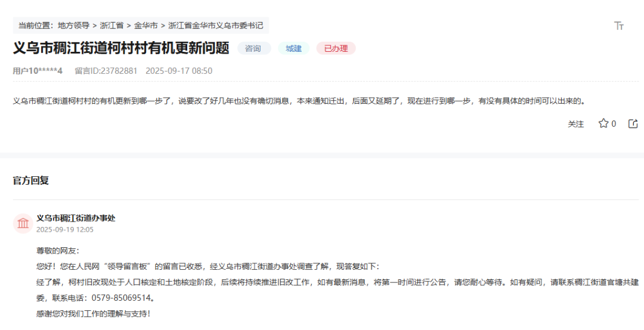The image size is (644, 330).
Task: Open the 地方领导 breadcrumb link
Action: pos(73,26)
